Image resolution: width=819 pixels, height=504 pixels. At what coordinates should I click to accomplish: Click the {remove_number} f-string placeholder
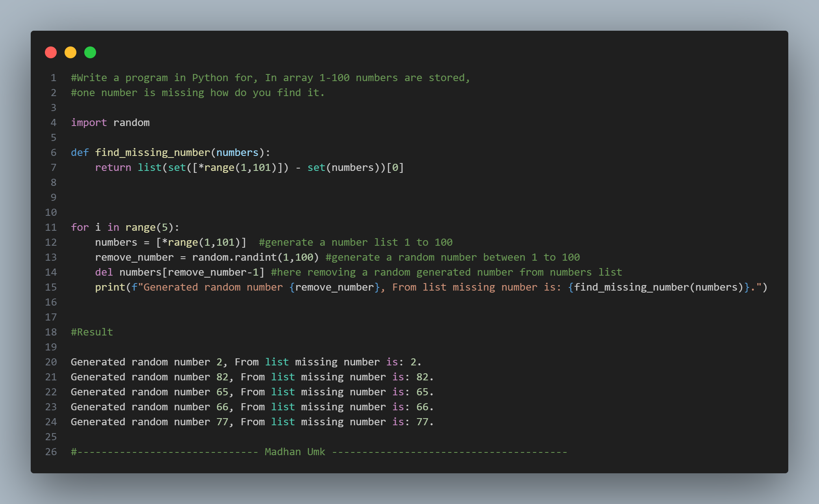click(334, 287)
